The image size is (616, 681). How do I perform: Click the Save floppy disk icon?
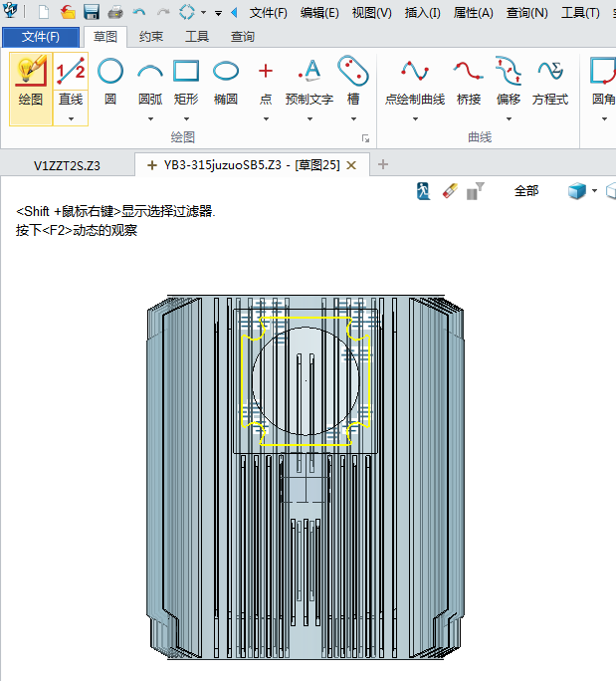tap(92, 13)
